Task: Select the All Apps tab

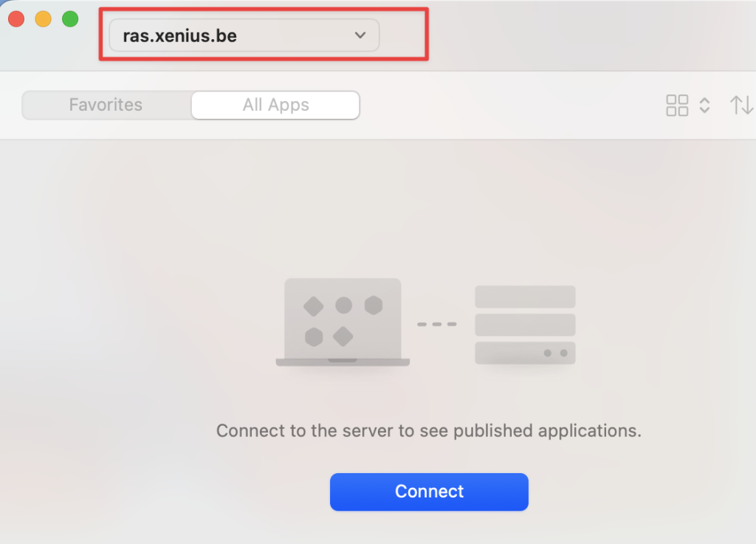Action: point(275,105)
